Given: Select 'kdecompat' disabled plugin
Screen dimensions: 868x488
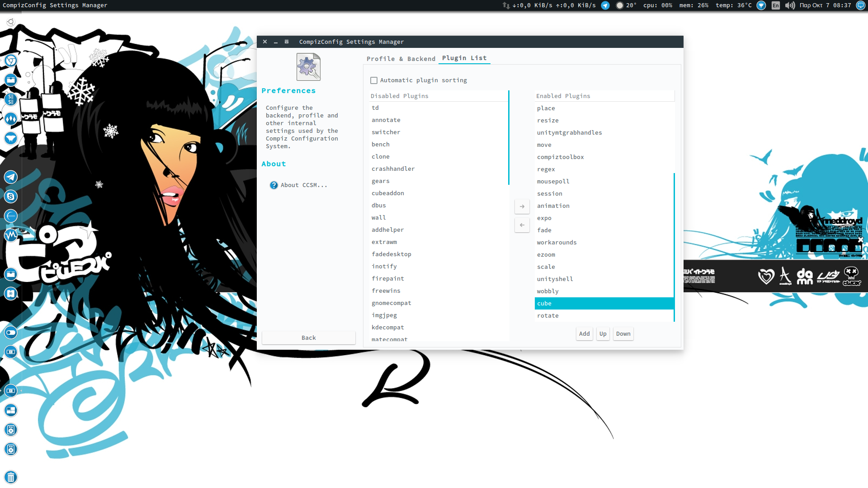Looking at the screenshot, I should (439, 328).
